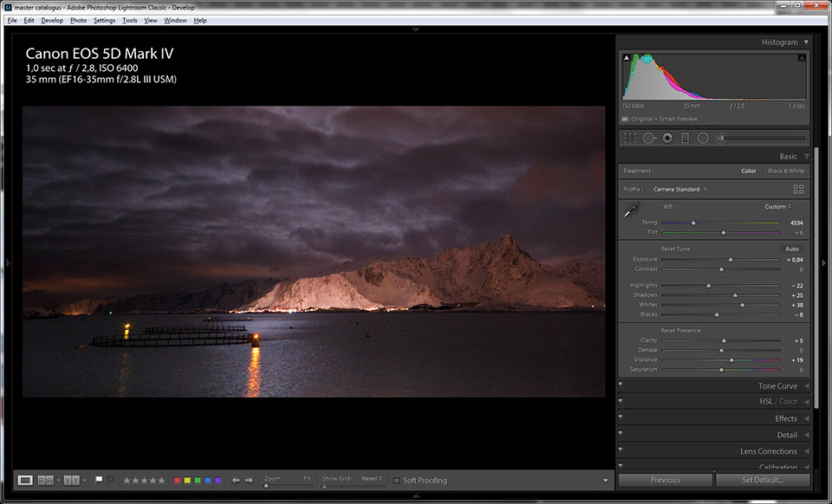The image size is (832, 504).
Task: Click the Previous button
Action: pyautogui.click(x=666, y=480)
